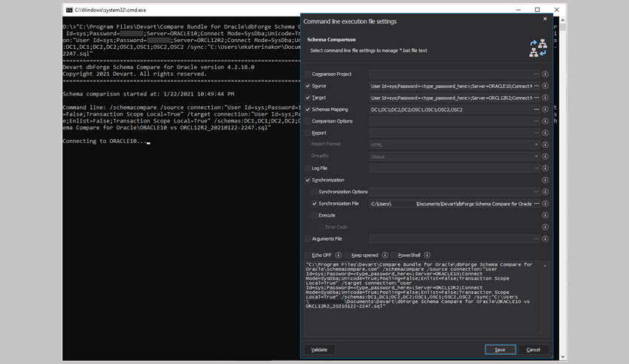Click info icon for Error Code row
629x364 pixels.
[x=545, y=227]
